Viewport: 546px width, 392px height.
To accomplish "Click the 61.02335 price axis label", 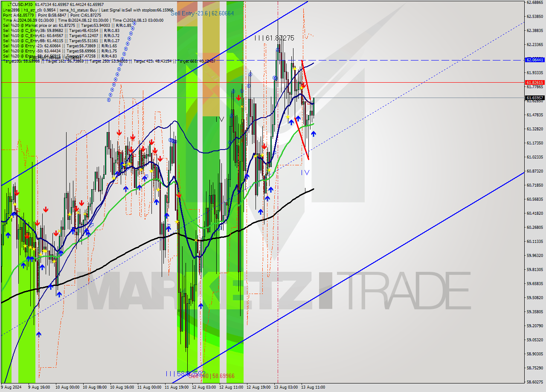I will [x=535, y=157].
